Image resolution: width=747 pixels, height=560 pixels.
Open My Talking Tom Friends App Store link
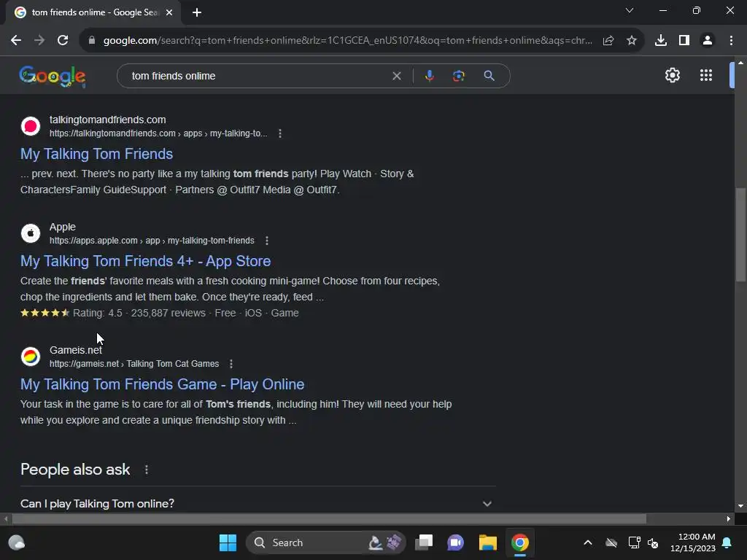point(145,261)
